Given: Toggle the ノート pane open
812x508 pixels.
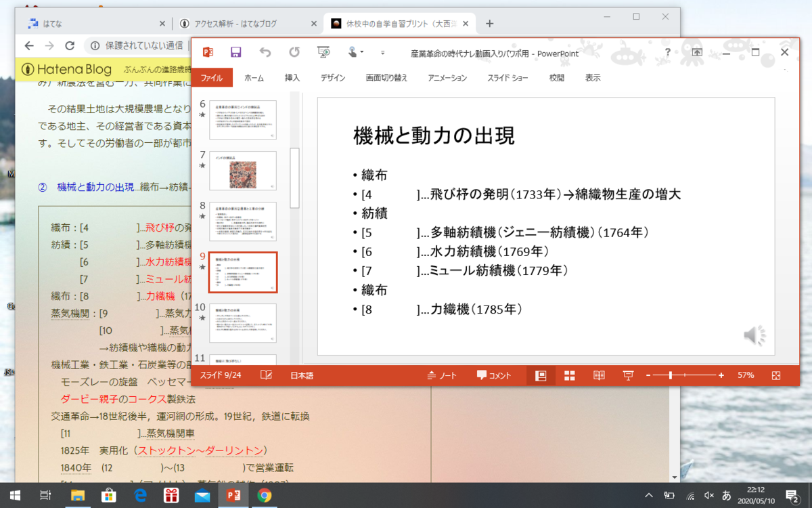Looking at the screenshot, I should point(443,375).
